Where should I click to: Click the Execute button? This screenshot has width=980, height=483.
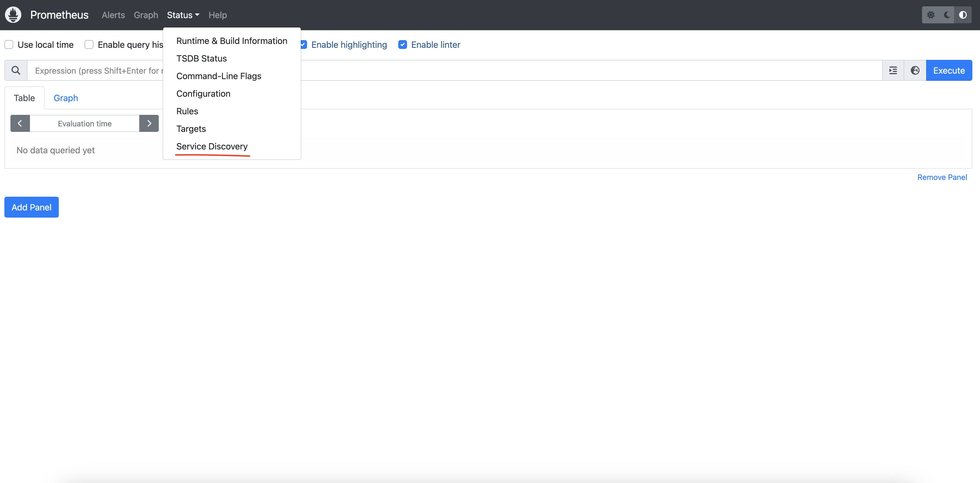[x=949, y=70]
